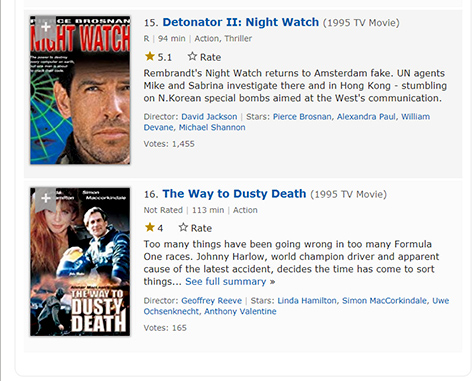This screenshot has height=381, width=472.
Task: Open director David Jackson's page
Action: coord(209,117)
